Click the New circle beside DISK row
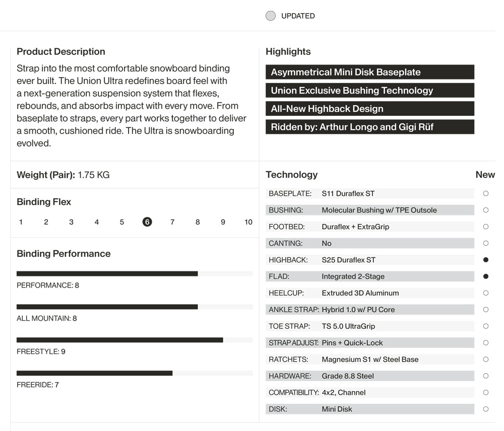504x431 pixels. click(486, 409)
